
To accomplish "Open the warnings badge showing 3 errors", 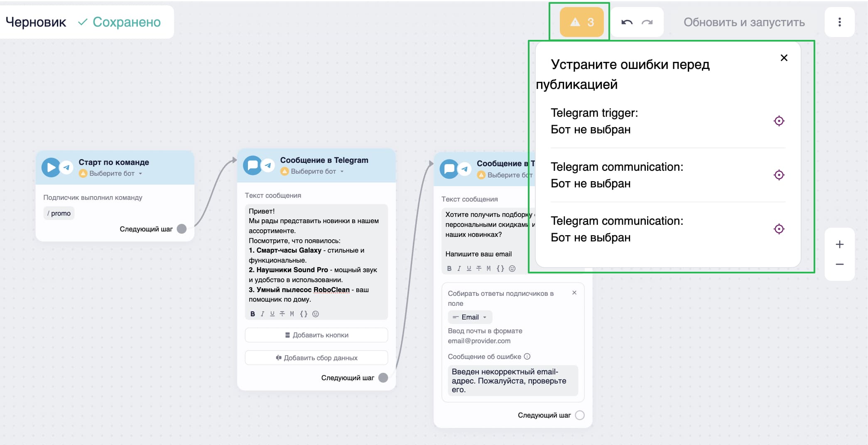I will tap(581, 22).
